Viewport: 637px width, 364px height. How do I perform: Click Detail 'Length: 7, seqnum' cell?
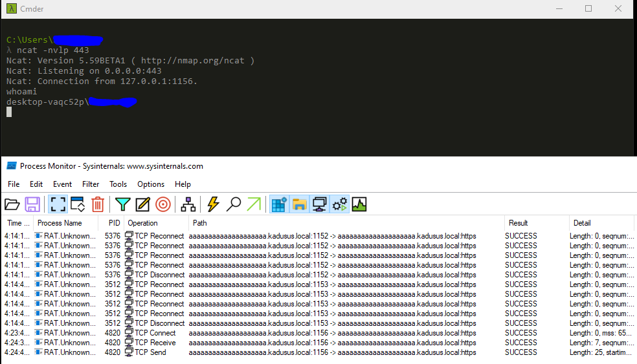601,343
